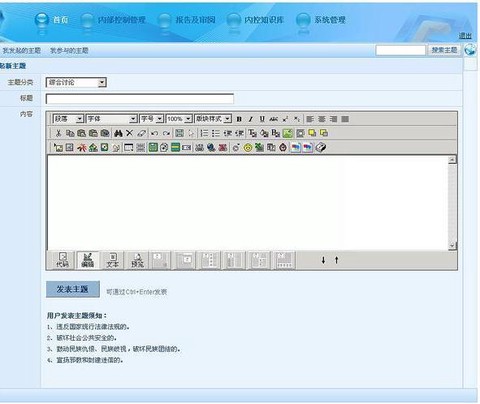Click the paste clipboard icon
Image resolution: width=480 pixels, height=404 pixels.
[x=82, y=133]
